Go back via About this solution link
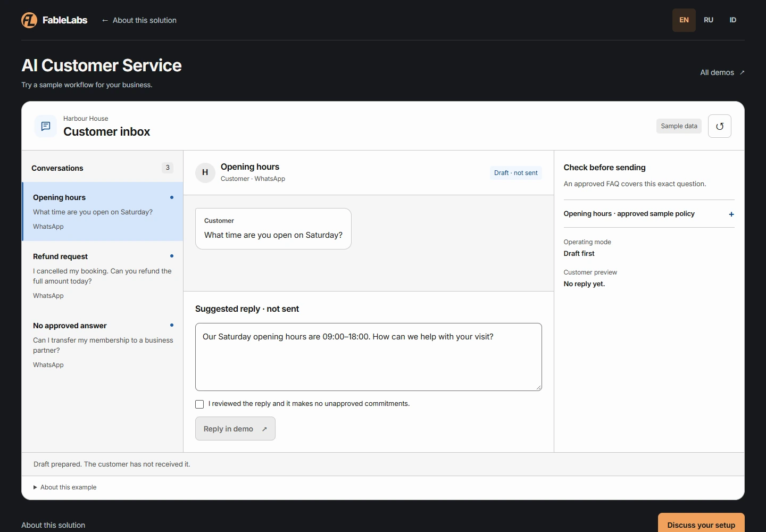Screen dimensions: 766x532 pos(139,20)
